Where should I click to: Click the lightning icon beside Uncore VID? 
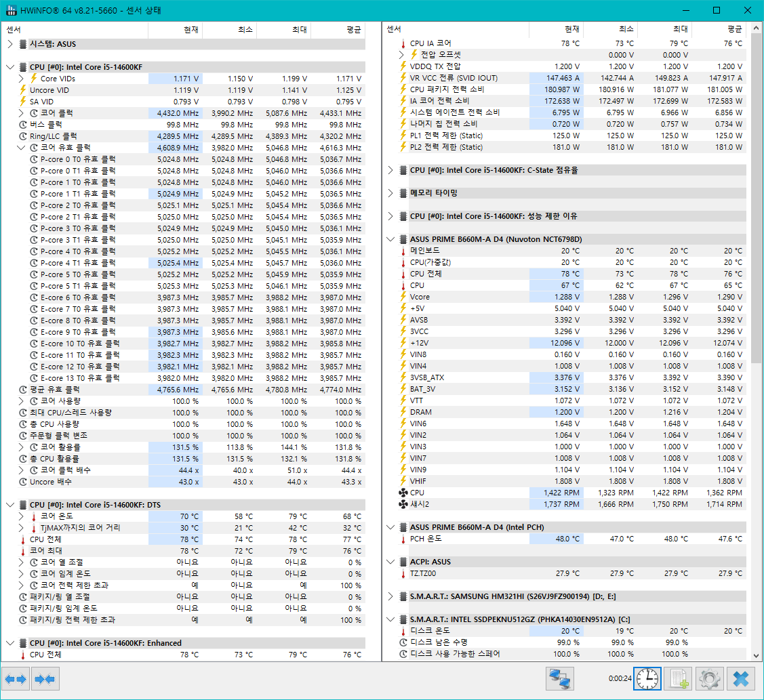pos(23,90)
